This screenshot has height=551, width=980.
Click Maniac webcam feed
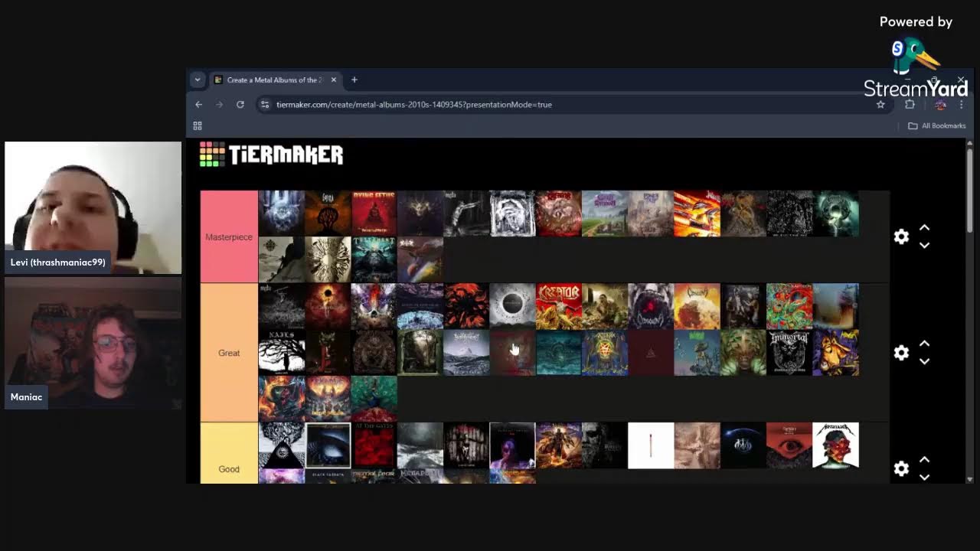pyautogui.click(x=93, y=343)
